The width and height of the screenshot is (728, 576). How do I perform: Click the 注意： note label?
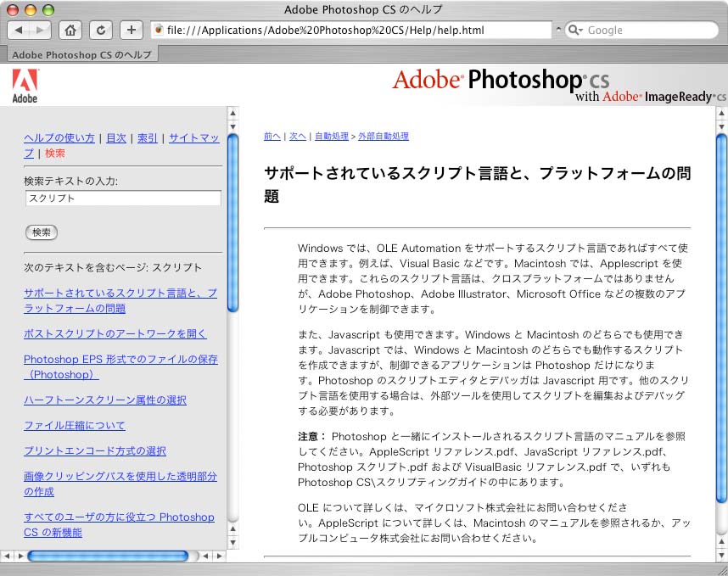point(311,436)
